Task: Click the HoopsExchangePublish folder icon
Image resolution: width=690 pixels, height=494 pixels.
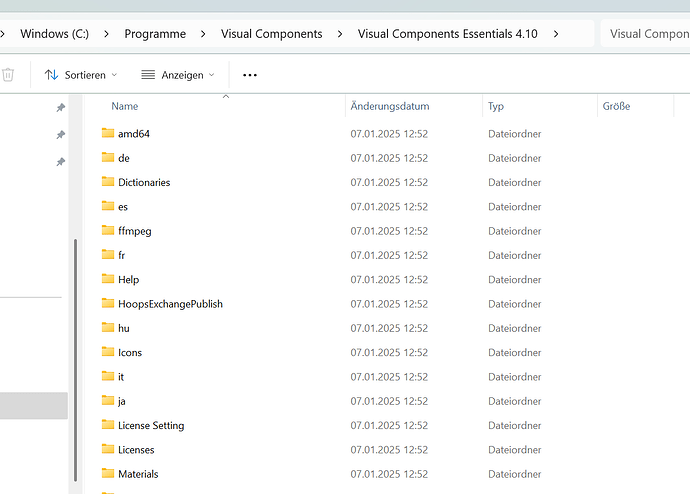Action: pos(108,304)
